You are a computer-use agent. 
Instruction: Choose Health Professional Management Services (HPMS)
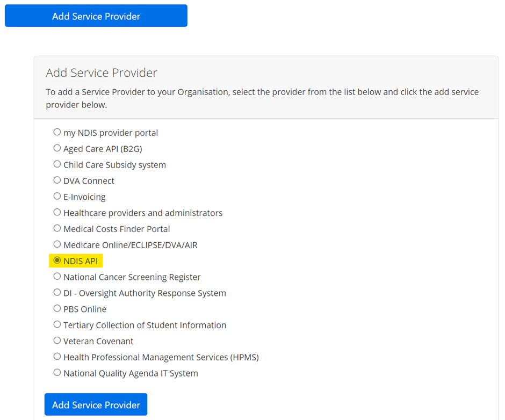57,357
